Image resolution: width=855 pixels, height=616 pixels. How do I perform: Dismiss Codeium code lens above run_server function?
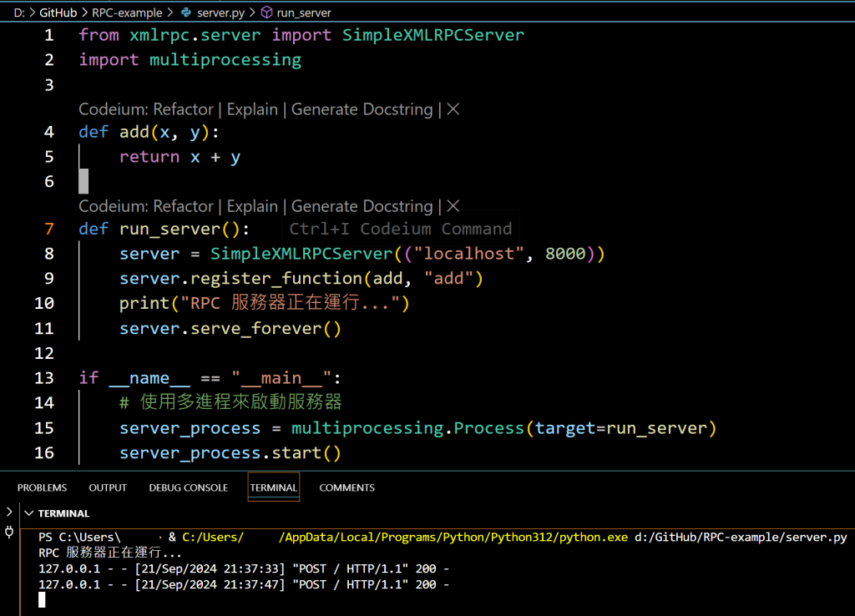pos(453,206)
